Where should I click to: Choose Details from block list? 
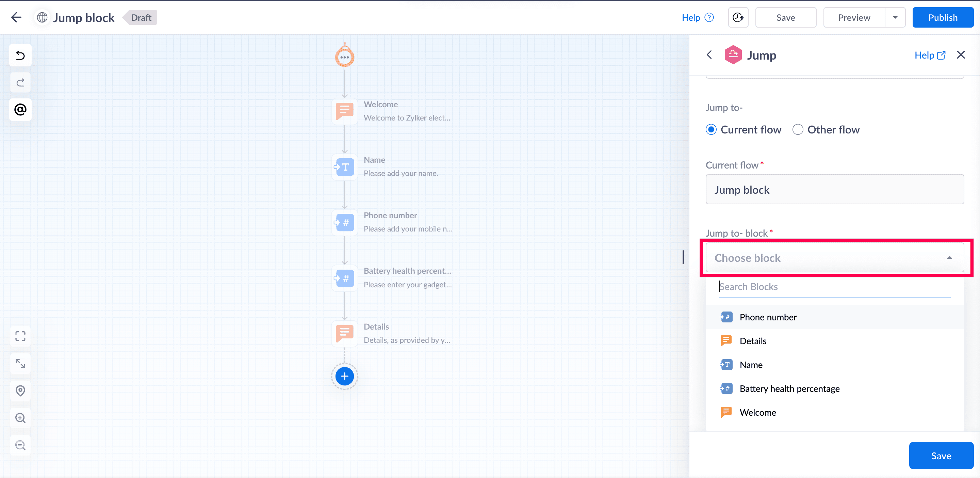pos(835,341)
